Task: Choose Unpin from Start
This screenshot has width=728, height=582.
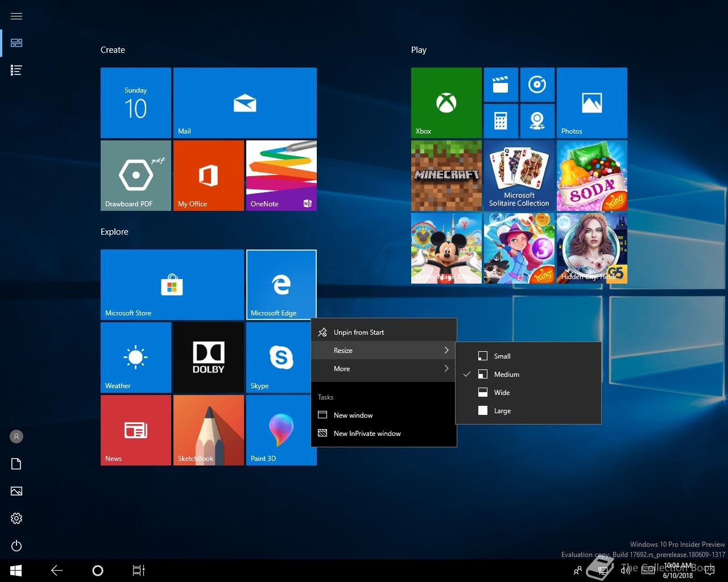Action: coord(384,332)
